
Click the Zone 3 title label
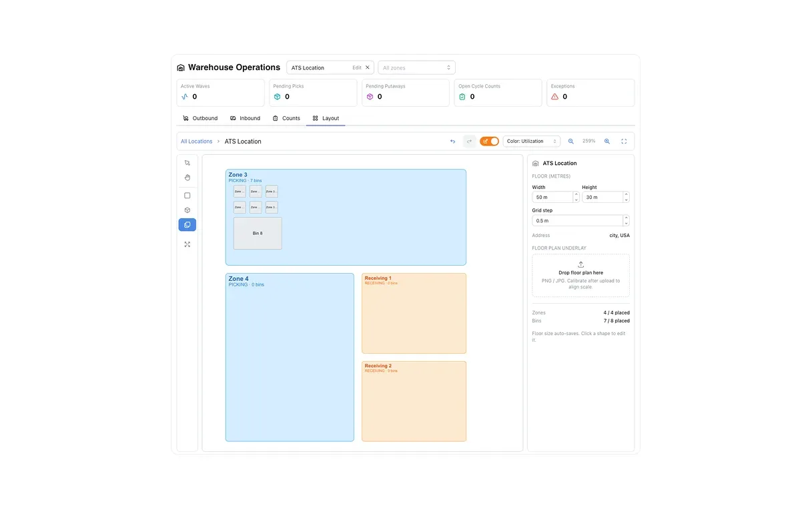(x=238, y=175)
